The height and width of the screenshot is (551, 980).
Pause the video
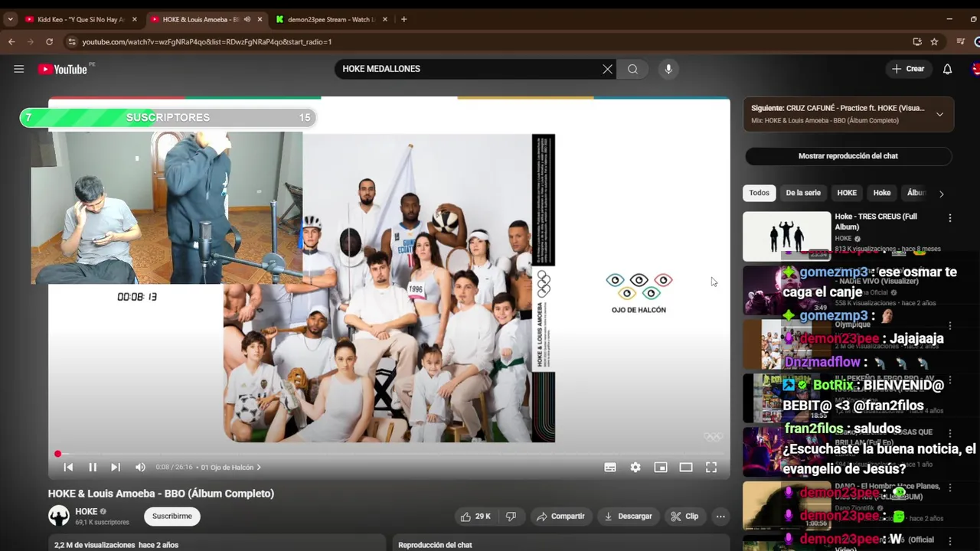tap(93, 467)
